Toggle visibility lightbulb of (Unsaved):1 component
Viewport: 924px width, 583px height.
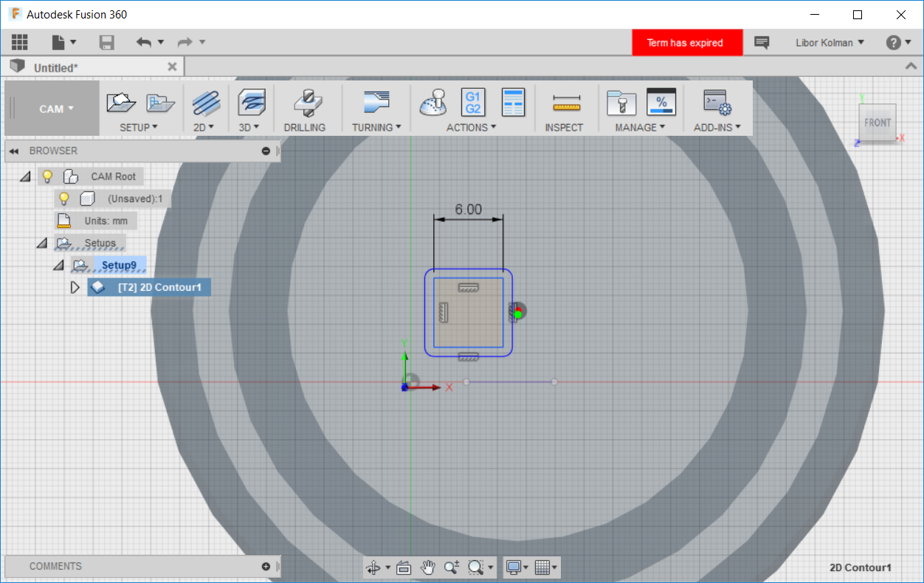pyautogui.click(x=64, y=199)
